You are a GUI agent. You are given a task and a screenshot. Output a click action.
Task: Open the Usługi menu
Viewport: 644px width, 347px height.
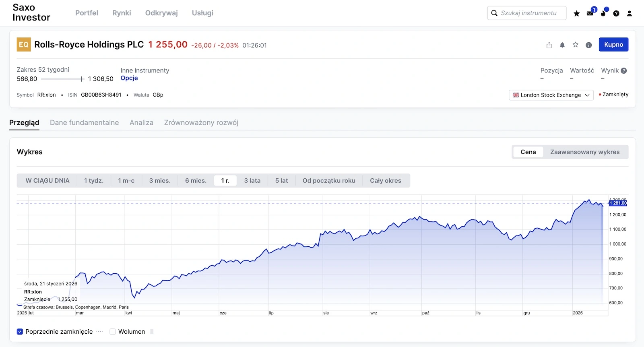click(202, 13)
